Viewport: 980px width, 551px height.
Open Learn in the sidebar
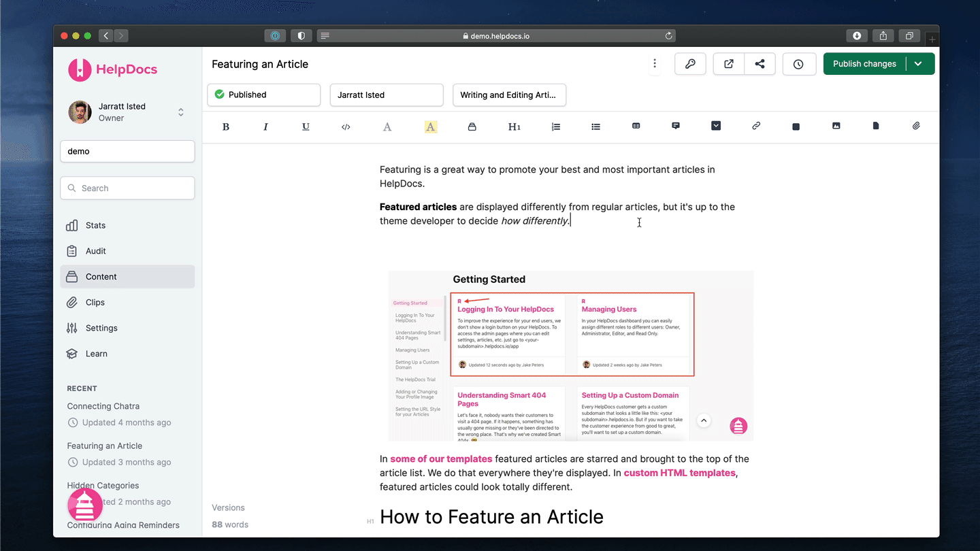click(127, 354)
